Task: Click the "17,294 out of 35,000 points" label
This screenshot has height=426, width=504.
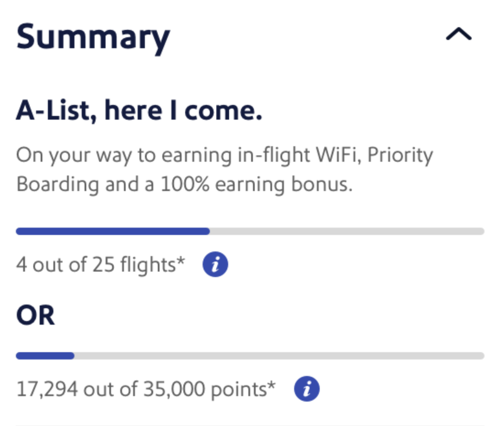Action: [142, 389]
